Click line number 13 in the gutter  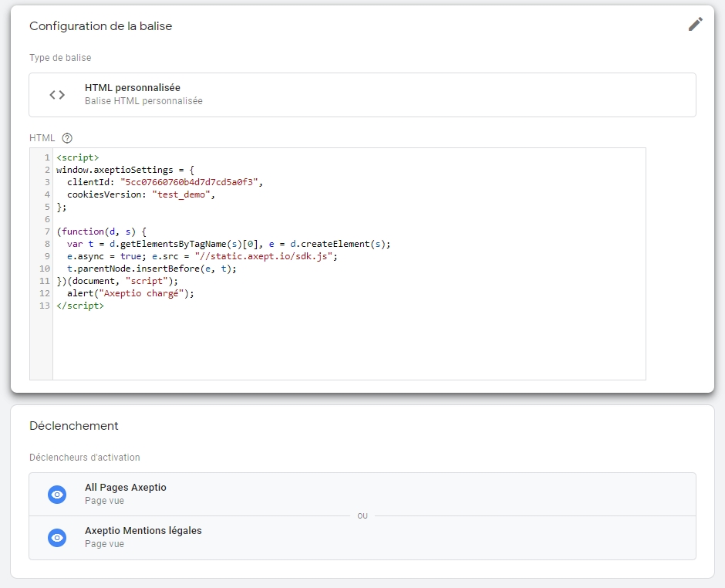tap(45, 306)
